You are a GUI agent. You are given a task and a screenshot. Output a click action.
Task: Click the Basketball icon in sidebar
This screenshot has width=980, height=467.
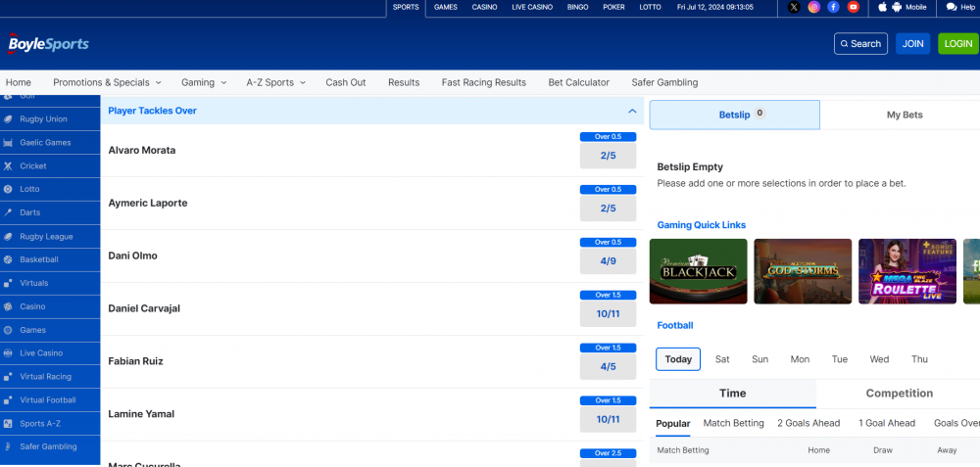pyautogui.click(x=8, y=259)
